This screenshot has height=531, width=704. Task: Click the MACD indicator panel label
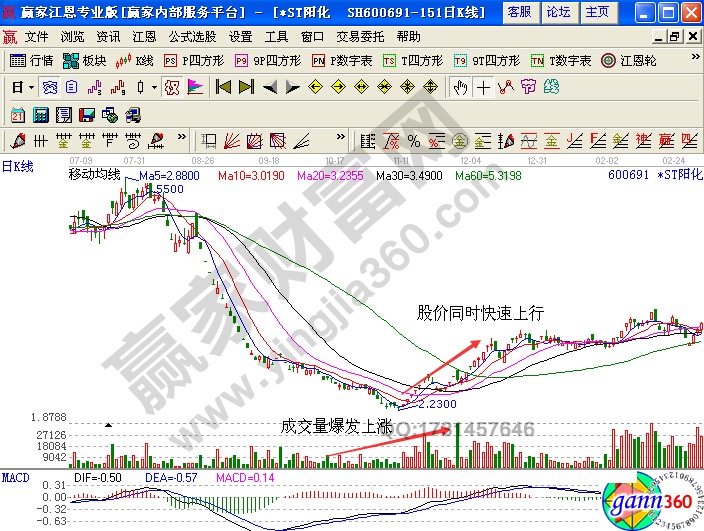15,478
